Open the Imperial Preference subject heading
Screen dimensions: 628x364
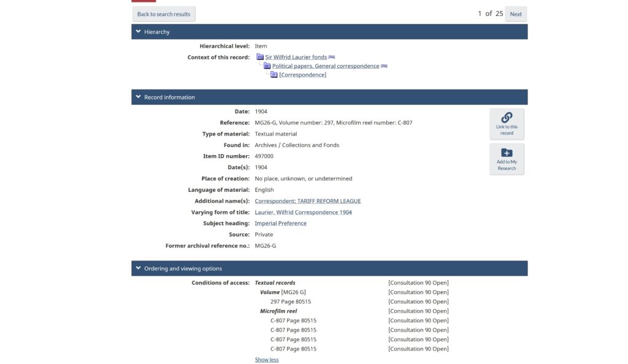pos(281,224)
